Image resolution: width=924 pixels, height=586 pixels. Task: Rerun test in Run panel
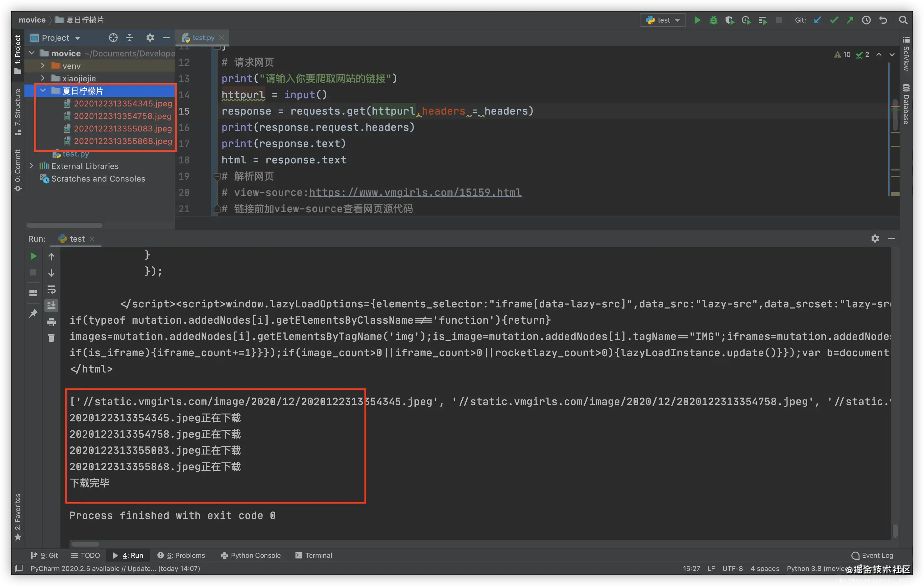[x=33, y=256]
